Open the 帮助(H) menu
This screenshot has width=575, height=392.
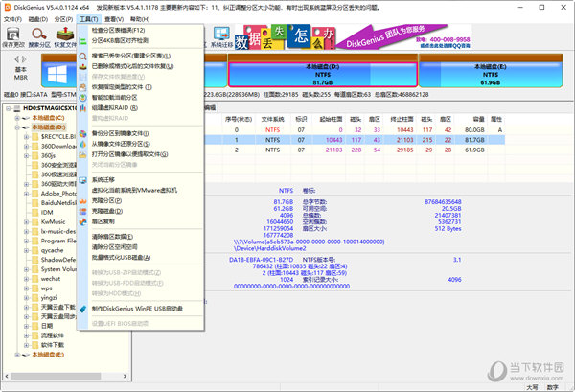tap(140, 19)
